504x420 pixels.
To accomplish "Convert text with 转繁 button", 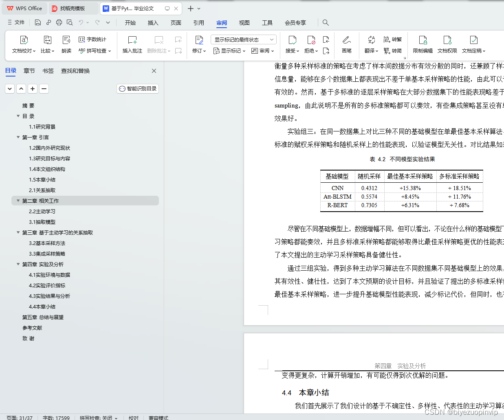I will [x=392, y=39].
